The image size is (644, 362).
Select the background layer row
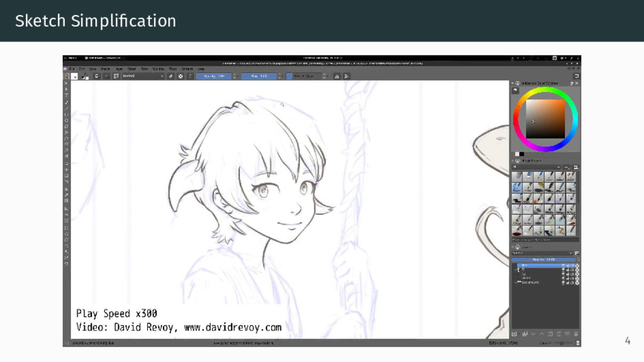pyautogui.click(x=545, y=283)
